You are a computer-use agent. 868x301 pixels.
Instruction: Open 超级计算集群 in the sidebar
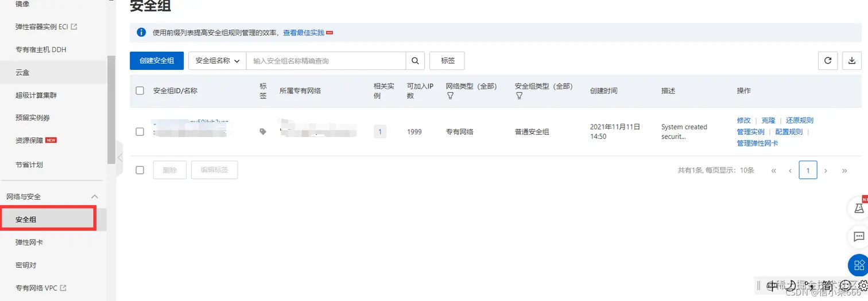(36, 95)
